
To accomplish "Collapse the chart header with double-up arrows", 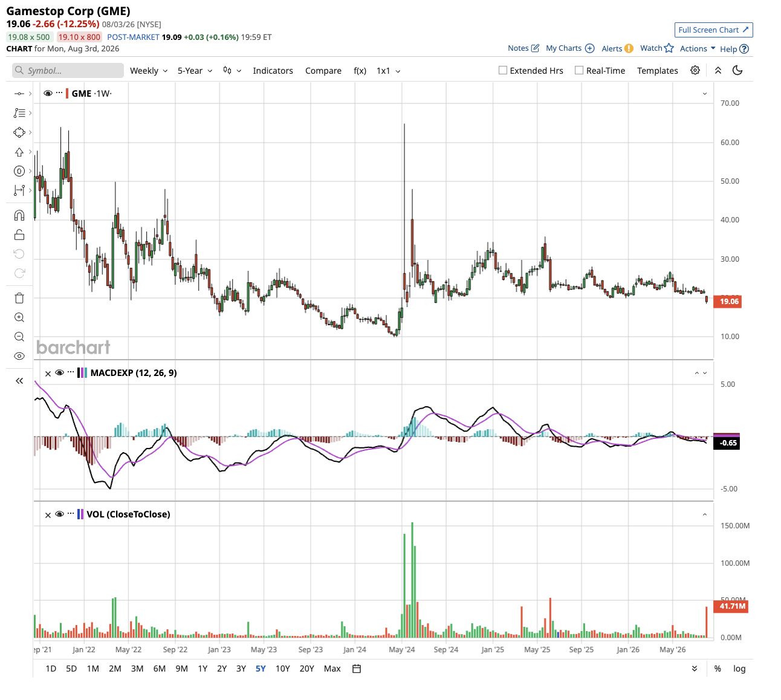I will click(718, 71).
